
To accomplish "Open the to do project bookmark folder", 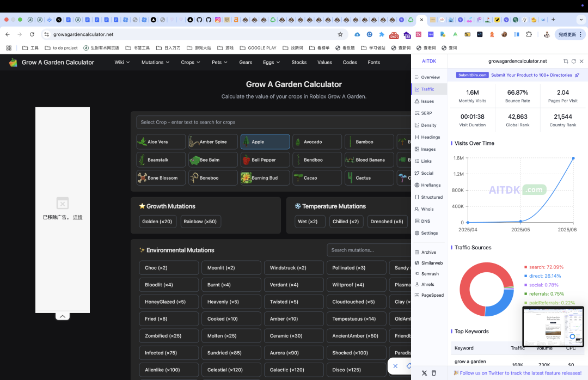I will (61, 48).
